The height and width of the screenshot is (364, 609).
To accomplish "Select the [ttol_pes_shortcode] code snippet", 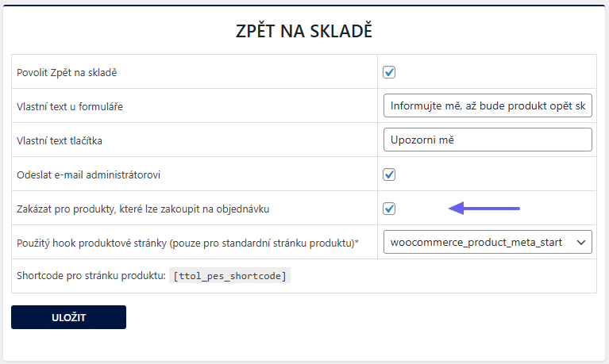I will tap(231, 276).
